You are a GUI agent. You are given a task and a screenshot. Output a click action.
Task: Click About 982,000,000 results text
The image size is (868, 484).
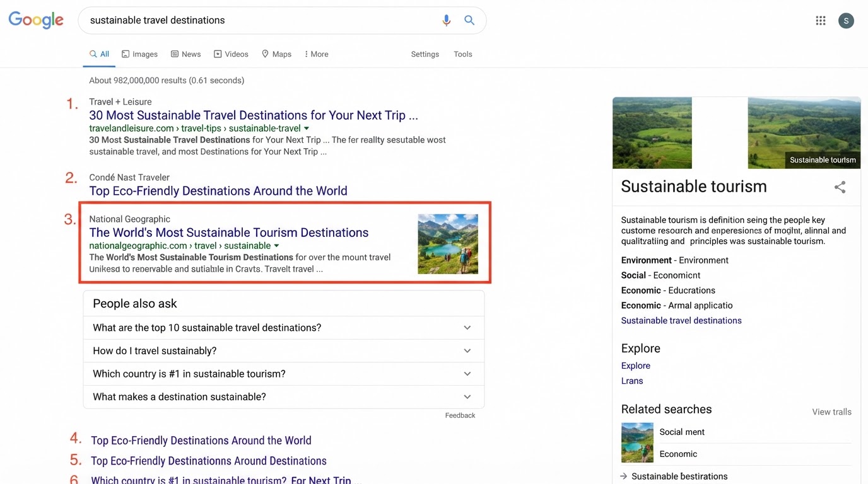click(x=167, y=80)
